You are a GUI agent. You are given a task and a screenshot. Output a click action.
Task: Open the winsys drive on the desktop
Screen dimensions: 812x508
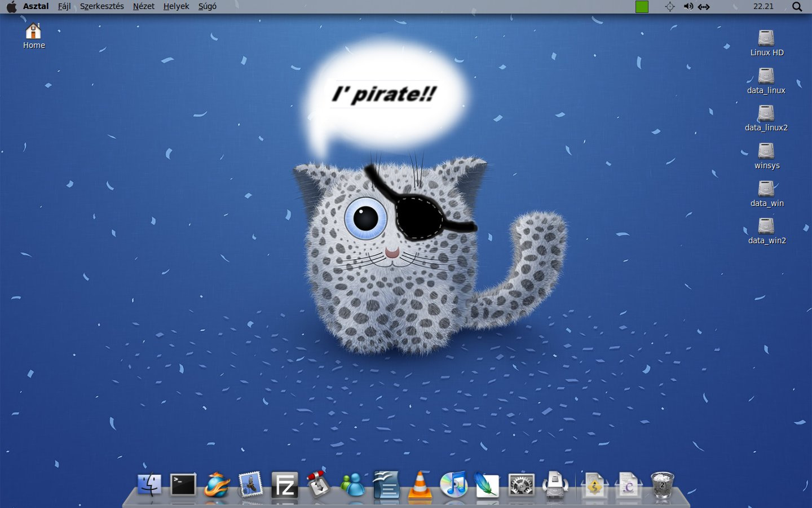click(x=766, y=156)
